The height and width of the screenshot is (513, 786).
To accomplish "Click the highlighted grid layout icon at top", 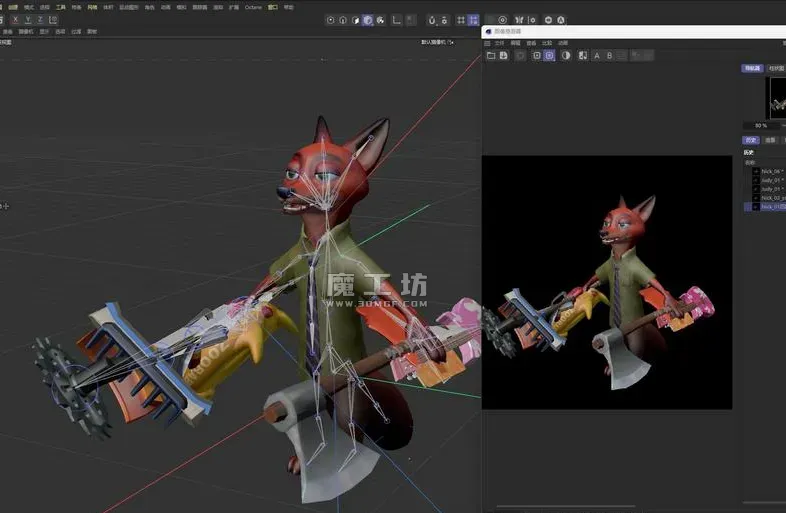I will tap(473, 20).
